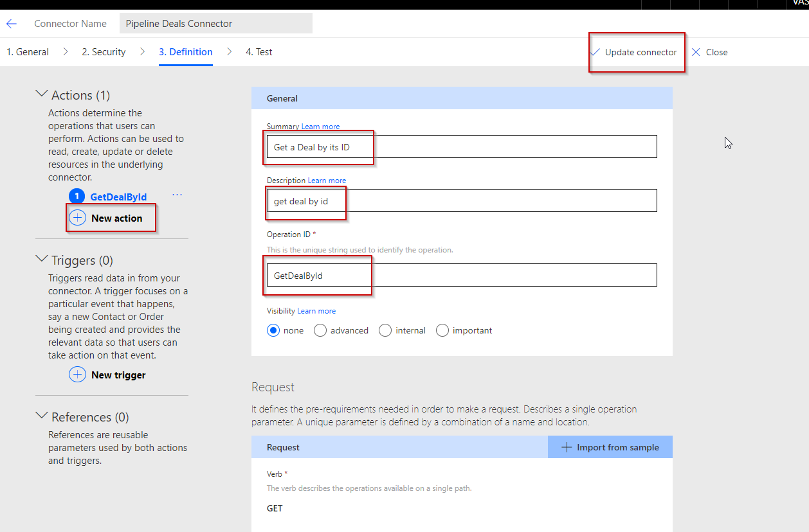Select the advanced visibility option
This screenshot has height=532, width=809.
pyautogui.click(x=320, y=330)
